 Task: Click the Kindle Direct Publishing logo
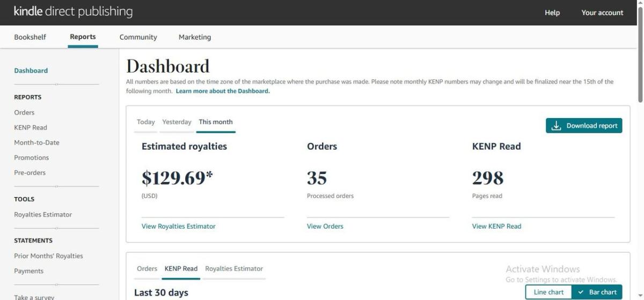(73, 12)
